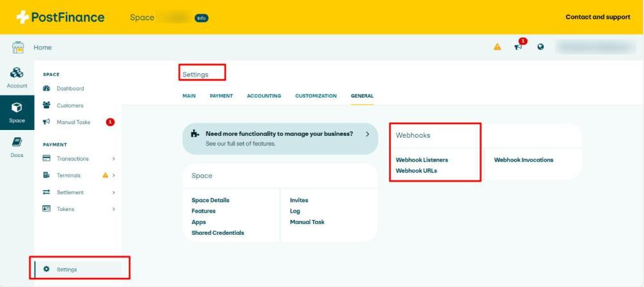Viewport: 644px width, 287px height.
Task: Open Manual Tasks in the sidebar
Action: tap(73, 122)
